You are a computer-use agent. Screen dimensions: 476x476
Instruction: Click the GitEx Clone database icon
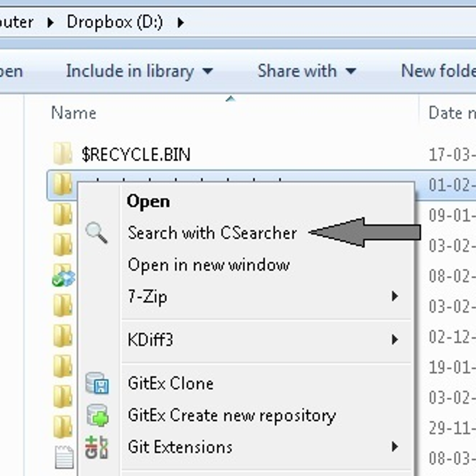coord(97,383)
